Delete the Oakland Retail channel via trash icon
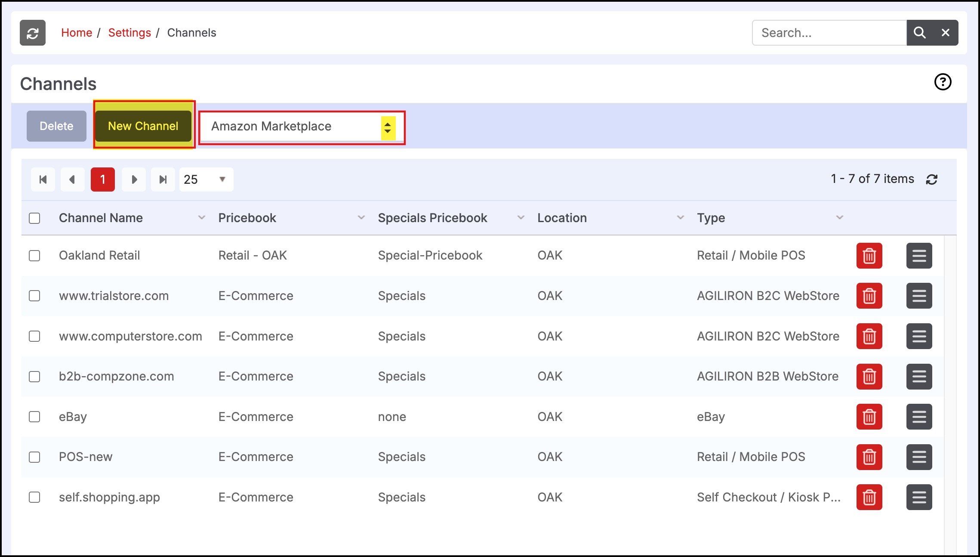 click(x=869, y=256)
